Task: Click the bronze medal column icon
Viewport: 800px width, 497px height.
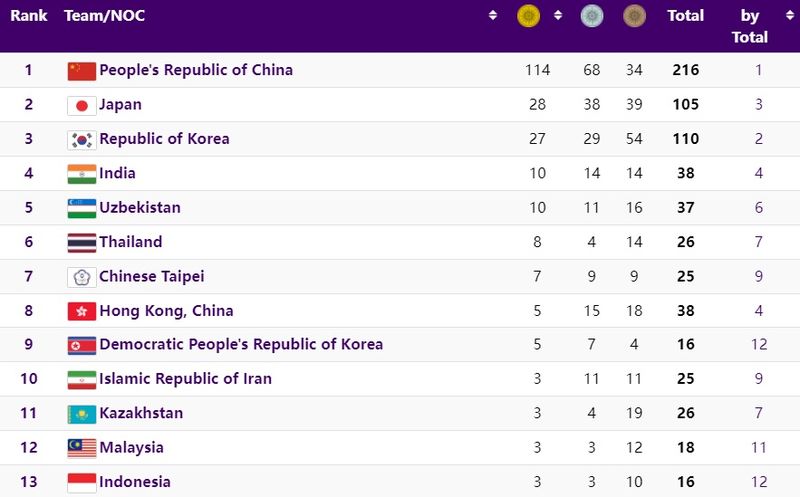Action: [634, 16]
